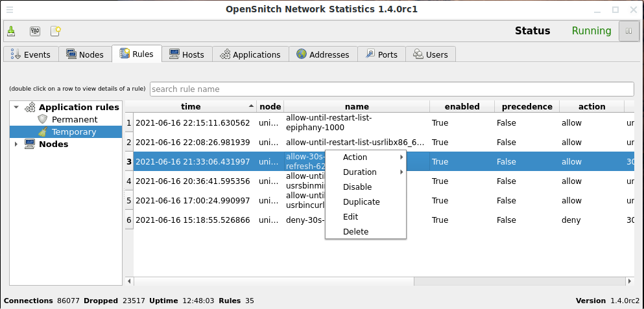Click the Users tab people icon
Viewport: 644px width, 309px height.
pyautogui.click(x=418, y=54)
